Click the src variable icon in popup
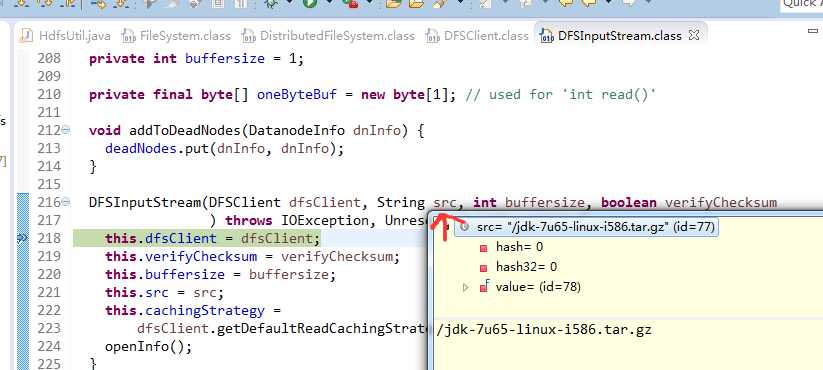The image size is (823, 370). pyautogui.click(x=464, y=227)
